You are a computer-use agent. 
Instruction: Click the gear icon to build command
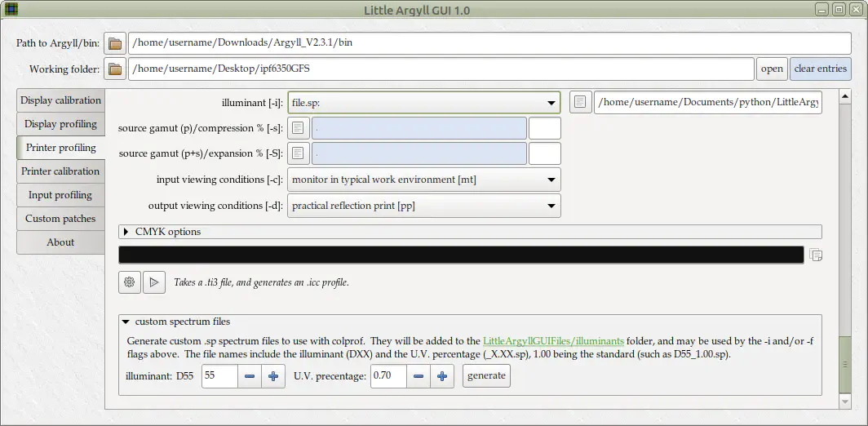point(130,282)
